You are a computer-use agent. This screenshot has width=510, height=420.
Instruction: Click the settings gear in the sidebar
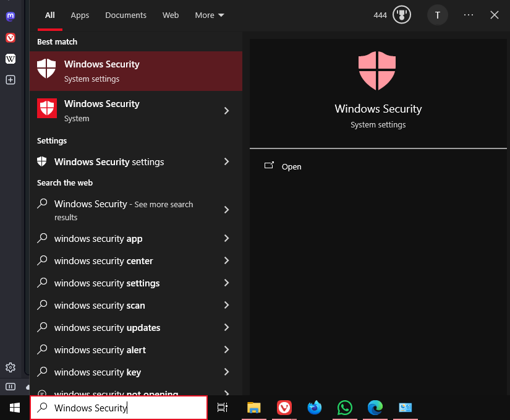(10, 367)
